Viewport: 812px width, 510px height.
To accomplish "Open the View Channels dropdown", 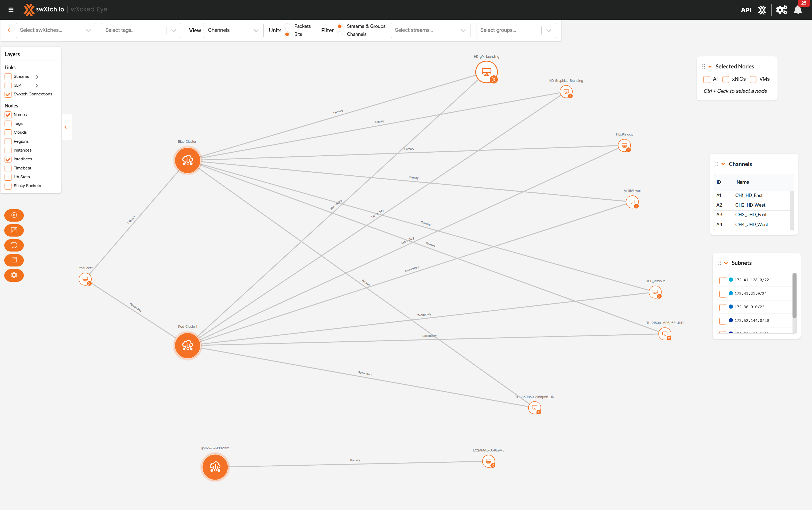I will (233, 30).
